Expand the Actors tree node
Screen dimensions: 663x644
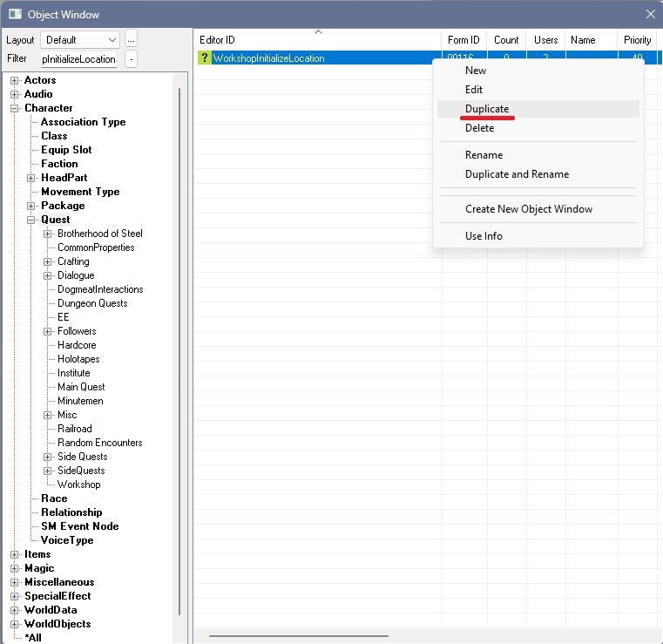pyautogui.click(x=15, y=80)
